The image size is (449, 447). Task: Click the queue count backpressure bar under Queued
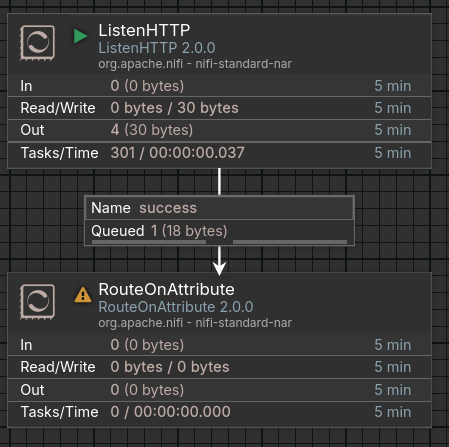click(x=149, y=242)
